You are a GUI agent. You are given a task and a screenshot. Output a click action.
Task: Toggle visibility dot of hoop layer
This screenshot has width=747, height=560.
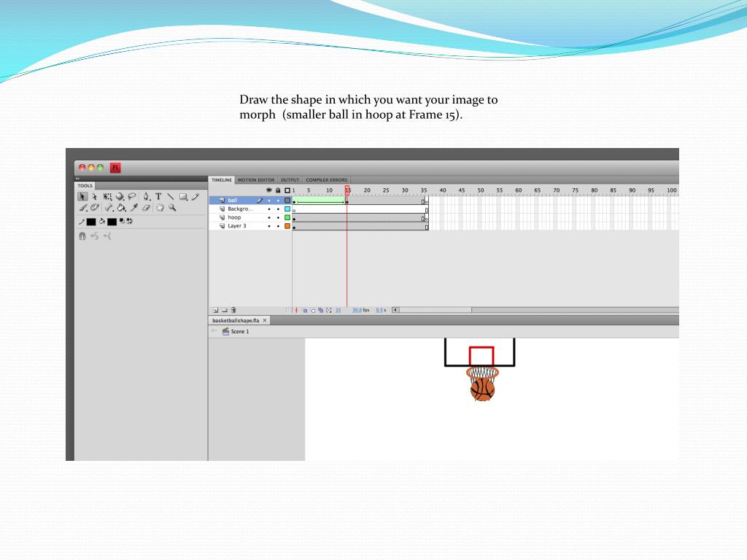pyautogui.click(x=269, y=217)
